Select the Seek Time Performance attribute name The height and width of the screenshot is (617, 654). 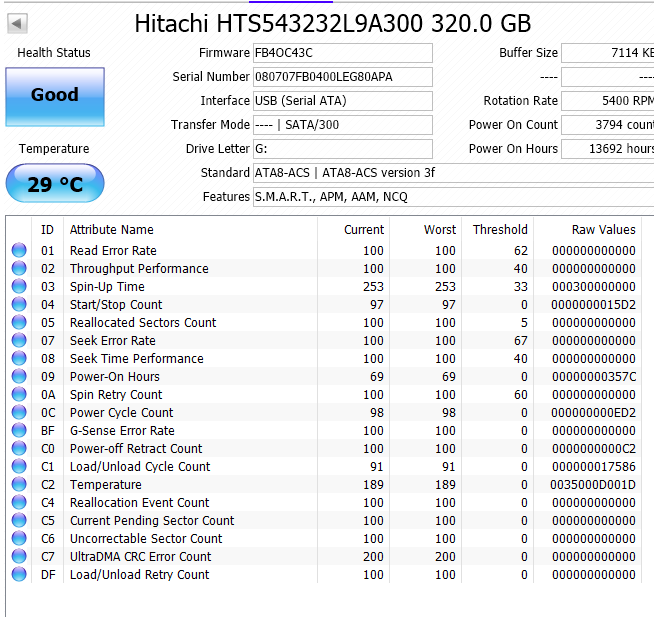tap(137, 359)
